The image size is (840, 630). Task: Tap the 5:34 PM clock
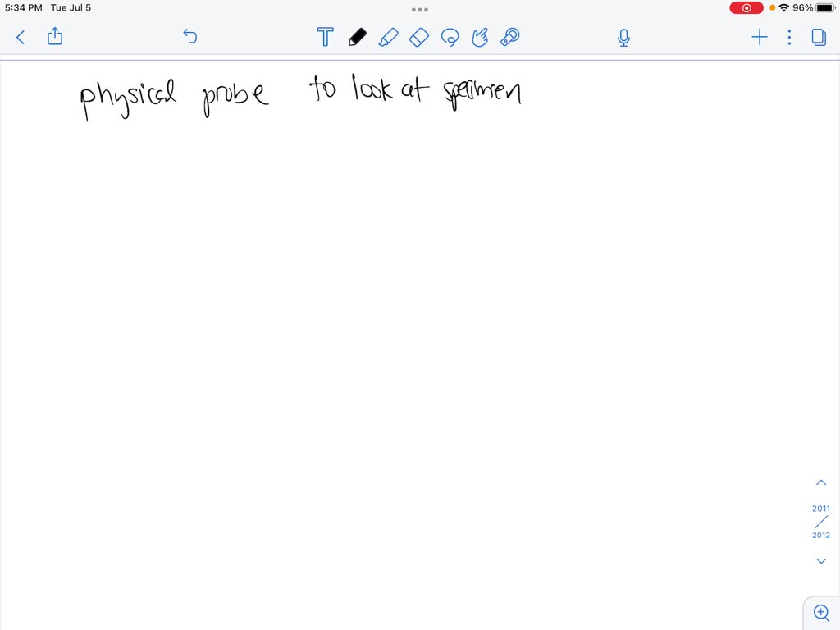click(x=24, y=8)
